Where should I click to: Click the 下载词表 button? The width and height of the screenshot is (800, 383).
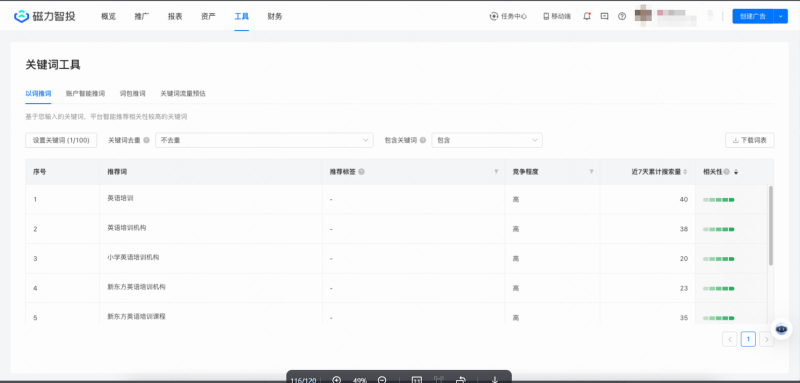749,140
